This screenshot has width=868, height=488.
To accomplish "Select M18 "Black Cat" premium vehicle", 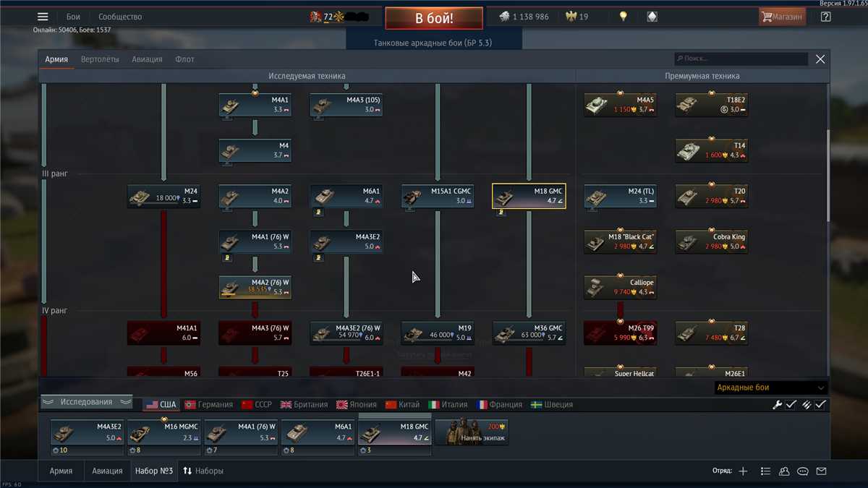I will coord(621,241).
